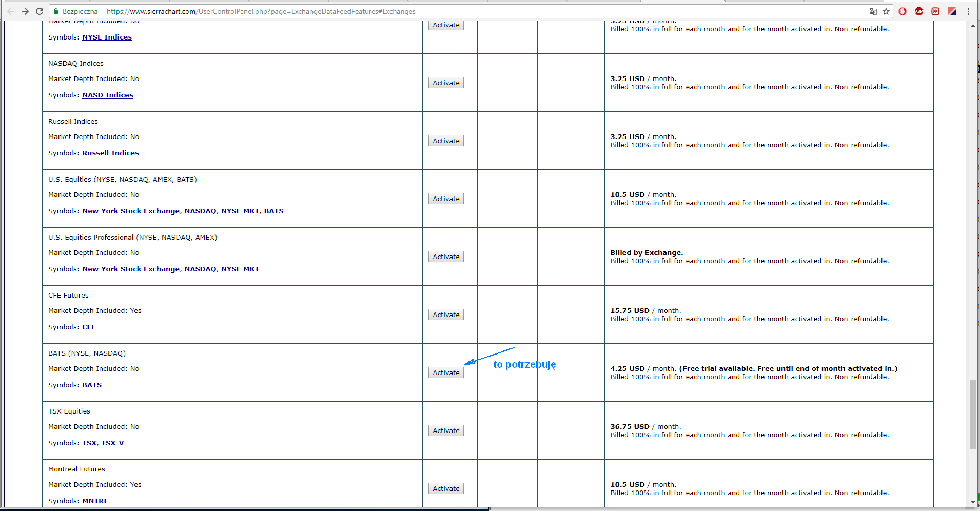Open BATS symbols link in BATS (NYSE, NASDAQ) row

(x=92, y=385)
